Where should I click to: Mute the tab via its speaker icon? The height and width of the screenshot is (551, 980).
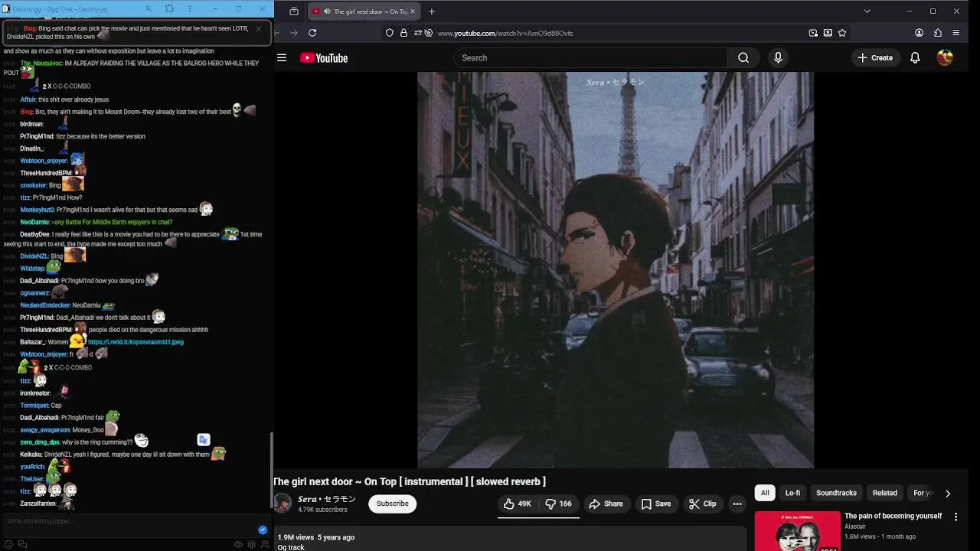(328, 11)
